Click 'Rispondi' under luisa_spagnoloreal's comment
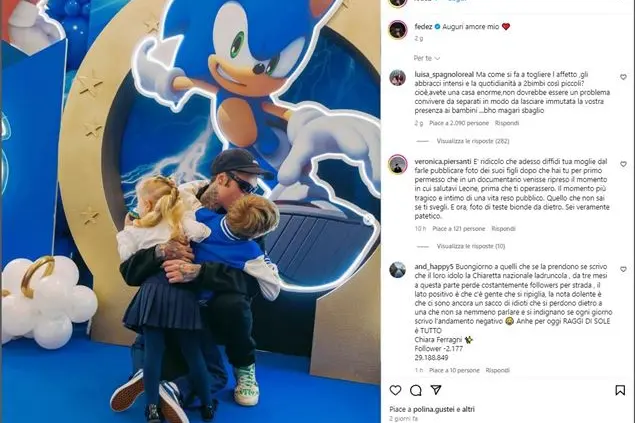Image resolution: width=635 pixels, height=423 pixels. click(x=507, y=123)
